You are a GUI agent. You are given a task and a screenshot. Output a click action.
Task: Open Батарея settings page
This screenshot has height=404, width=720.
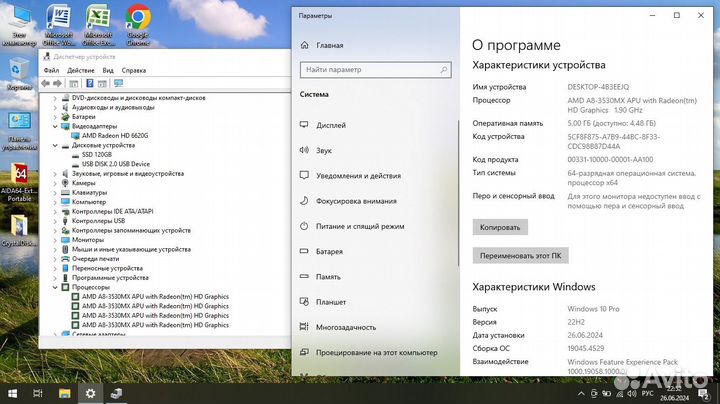click(x=329, y=252)
